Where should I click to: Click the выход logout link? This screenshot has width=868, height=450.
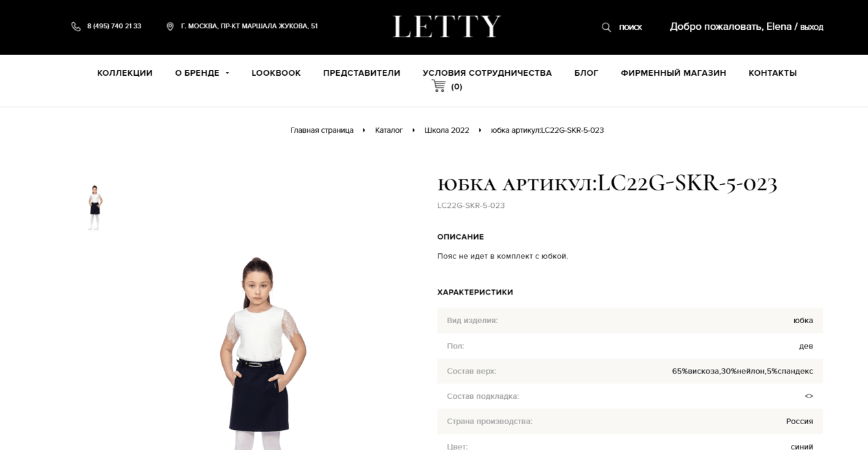pyautogui.click(x=812, y=27)
